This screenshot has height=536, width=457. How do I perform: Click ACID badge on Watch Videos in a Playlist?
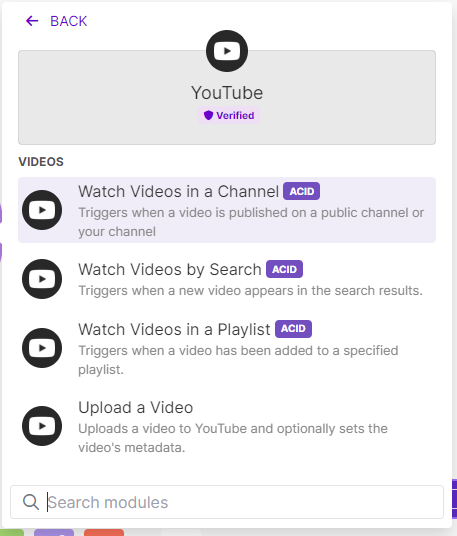coord(293,329)
